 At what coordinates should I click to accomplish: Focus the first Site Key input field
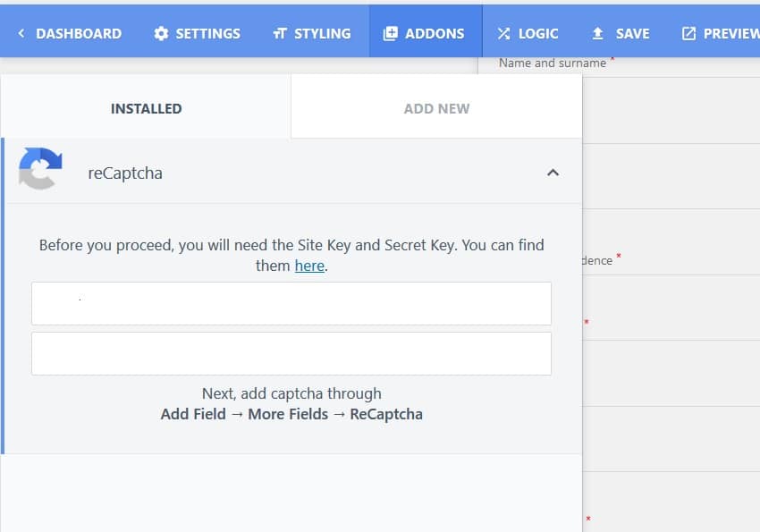[x=291, y=303]
